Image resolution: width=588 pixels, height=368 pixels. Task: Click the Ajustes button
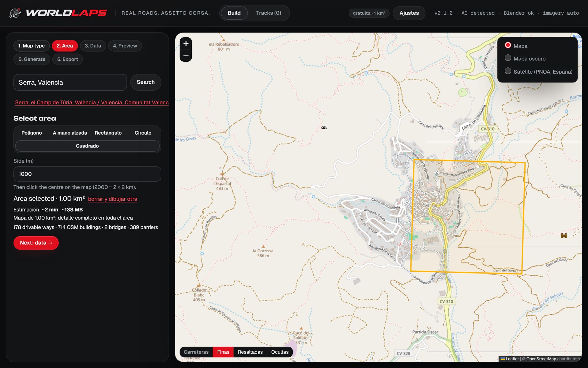pyautogui.click(x=409, y=13)
